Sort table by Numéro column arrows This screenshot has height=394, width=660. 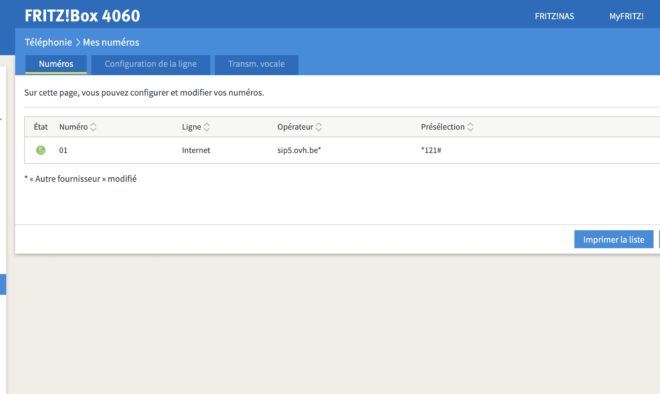(x=93, y=127)
